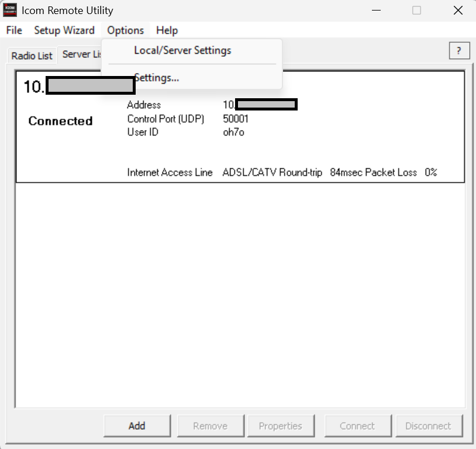Choose Local/Server Settings from the dropdown
Image resolution: width=476 pixels, height=449 pixels.
[182, 50]
